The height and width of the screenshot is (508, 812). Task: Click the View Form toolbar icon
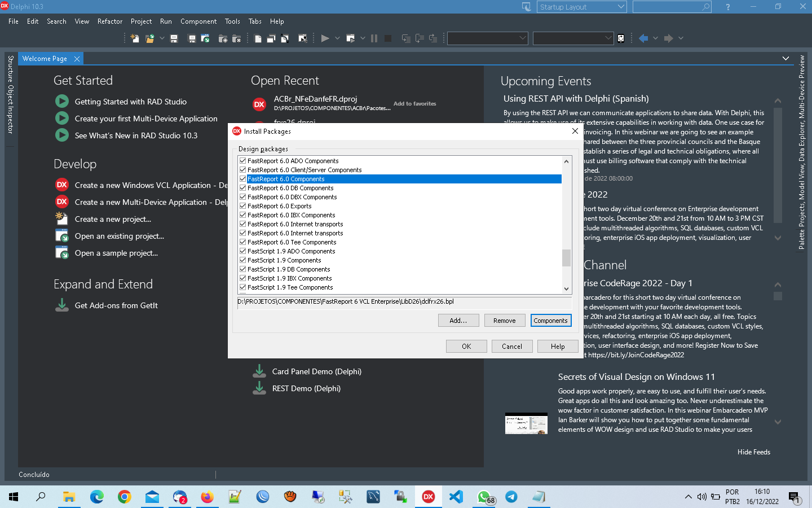271,38
